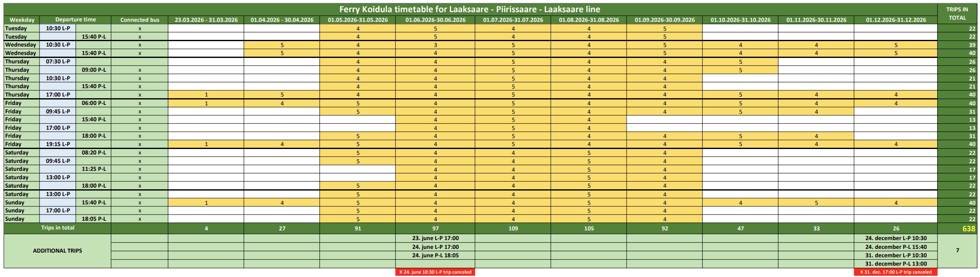Image resolution: width=980 pixels, height=277 pixels.
Task: Select the Departure time column header
Action: pos(76,20)
